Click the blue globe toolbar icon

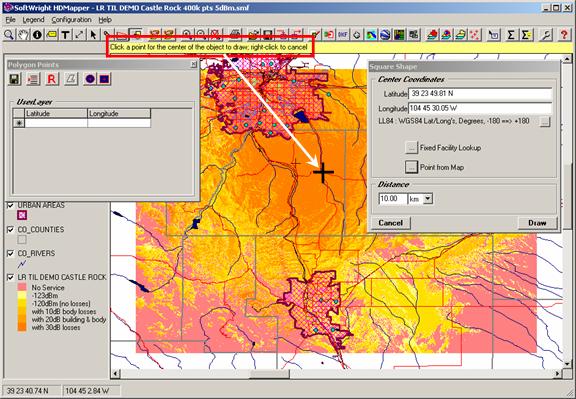(x=385, y=35)
